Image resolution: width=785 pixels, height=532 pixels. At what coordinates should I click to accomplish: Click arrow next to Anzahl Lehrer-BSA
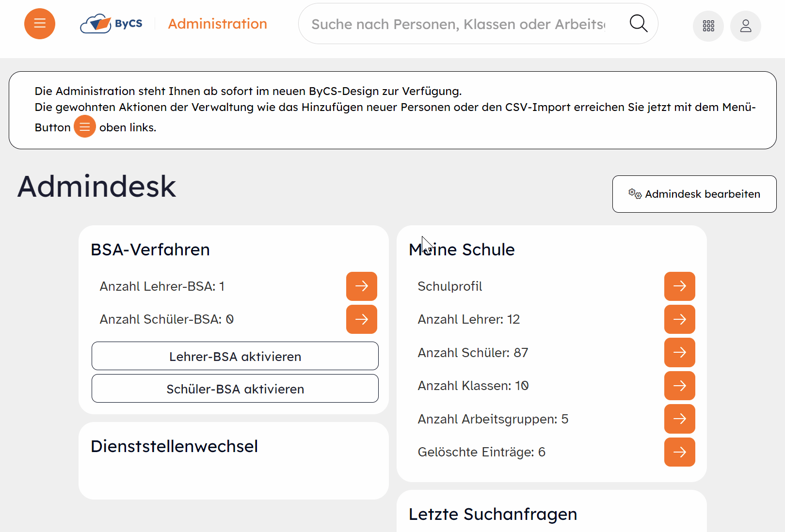coord(361,286)
